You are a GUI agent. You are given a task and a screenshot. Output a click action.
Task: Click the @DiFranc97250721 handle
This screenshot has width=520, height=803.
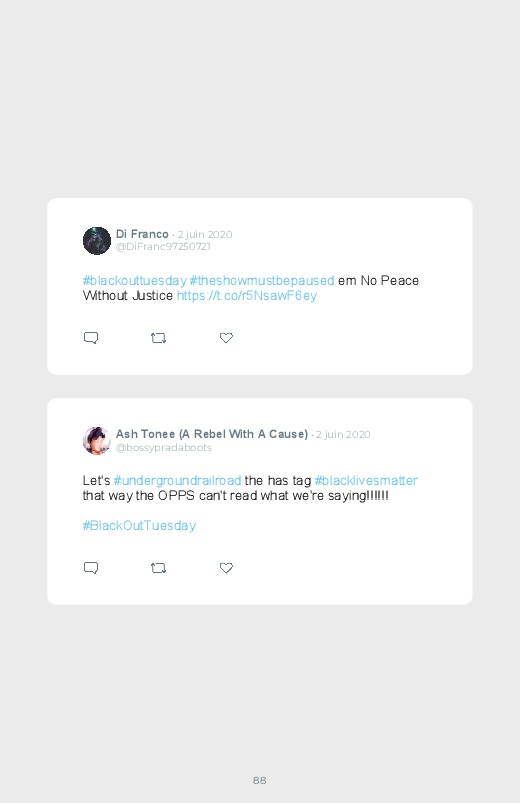coord(163,246)
